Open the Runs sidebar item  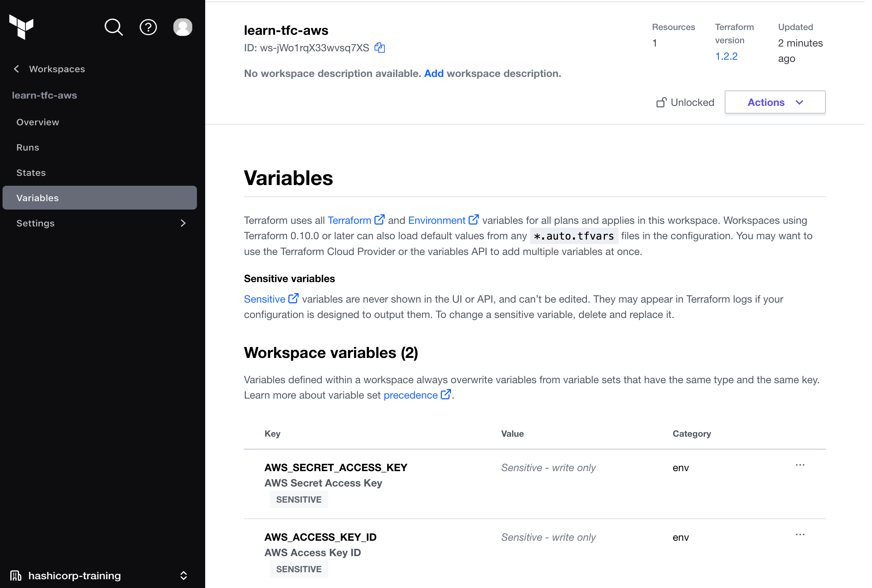coord(28,147)
